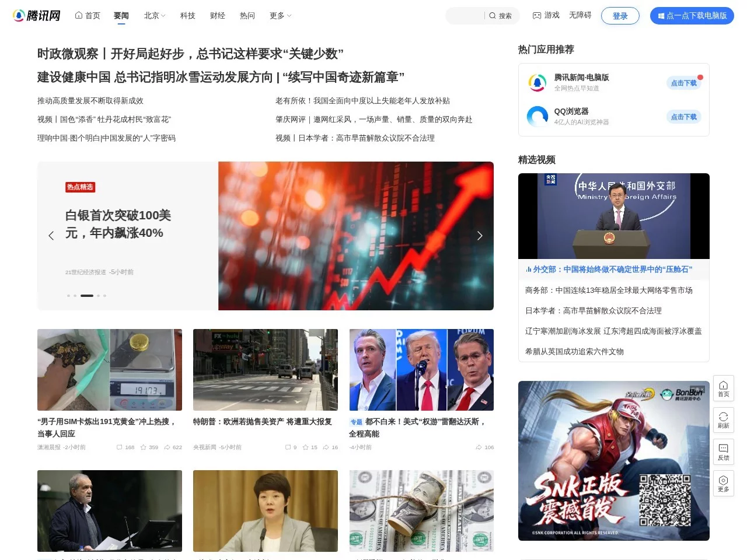Click the QQ浏览器 app icon
Image resolution: width=747 pixels, height=560 pixels.
tap(537, 117)
